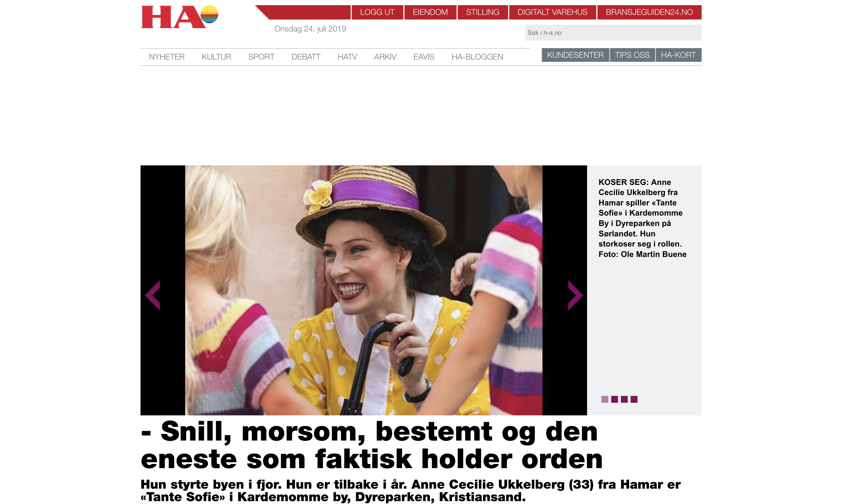Image resolution: width=861 pixels, height=504 pixels.
Task: Open the KULTUR section
Action: (216, 57)
